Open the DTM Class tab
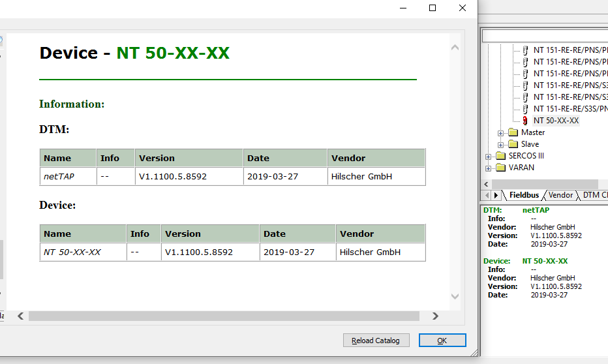Image resolution: width=608 pixels, height=364 pixels. coord(595,196)
